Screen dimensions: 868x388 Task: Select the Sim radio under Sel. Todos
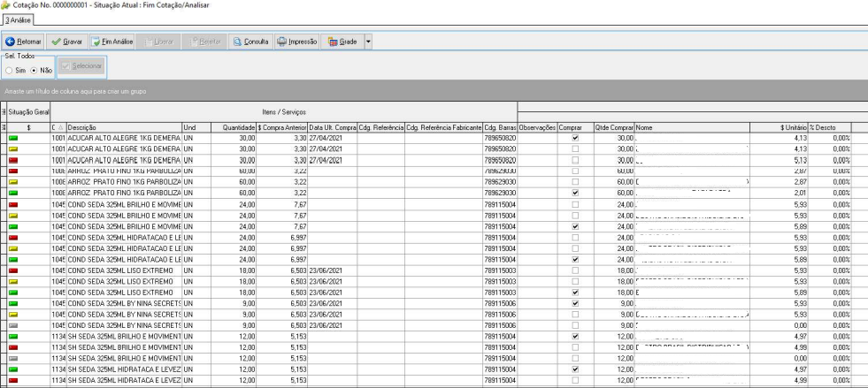pyautogui.click(x=8, y=71)
